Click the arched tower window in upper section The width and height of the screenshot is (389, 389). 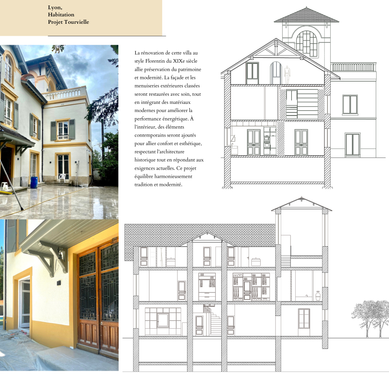(307, 43)
